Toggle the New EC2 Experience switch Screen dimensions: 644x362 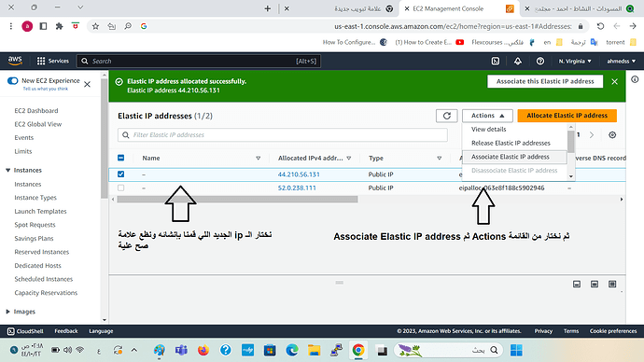(x=13, y=80)
